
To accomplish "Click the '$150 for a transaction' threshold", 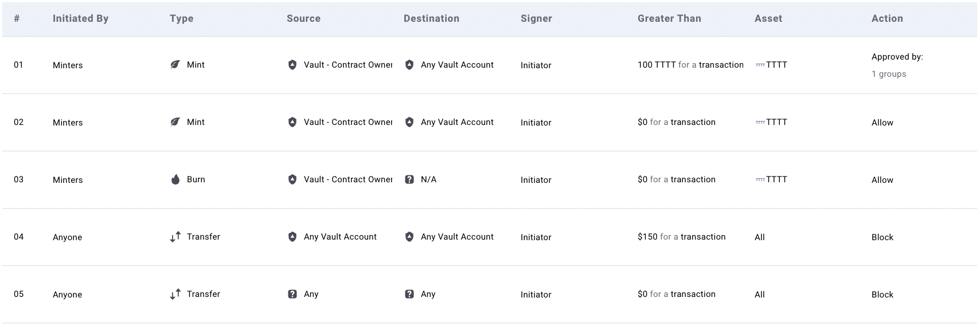I will point(682,237).
